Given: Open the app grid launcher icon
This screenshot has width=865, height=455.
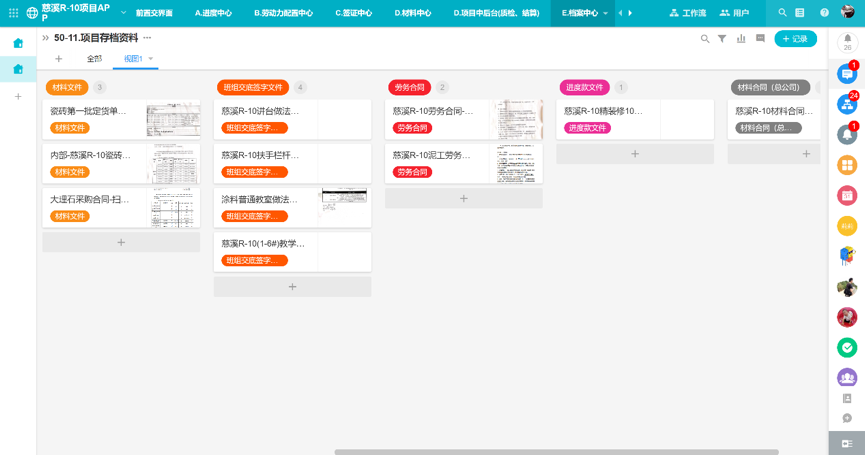Looking at the screenshot, I should click(14, 13).
